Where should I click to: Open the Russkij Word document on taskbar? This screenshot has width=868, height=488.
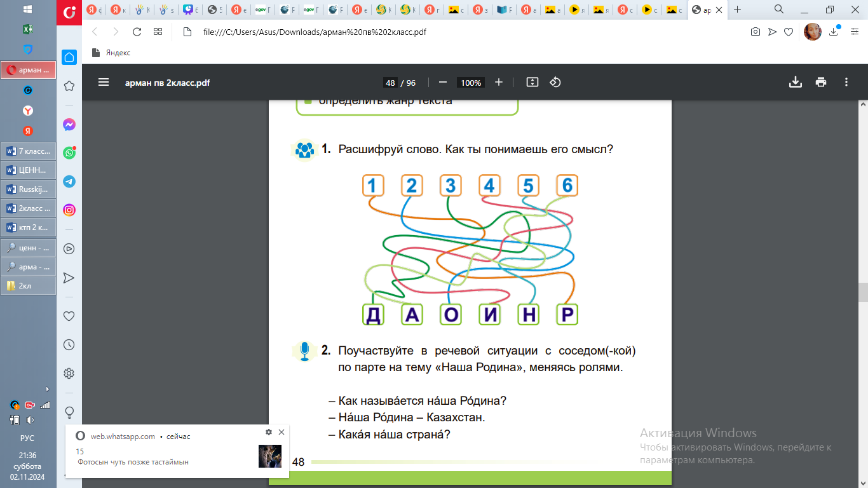click(x=28, y=189)
